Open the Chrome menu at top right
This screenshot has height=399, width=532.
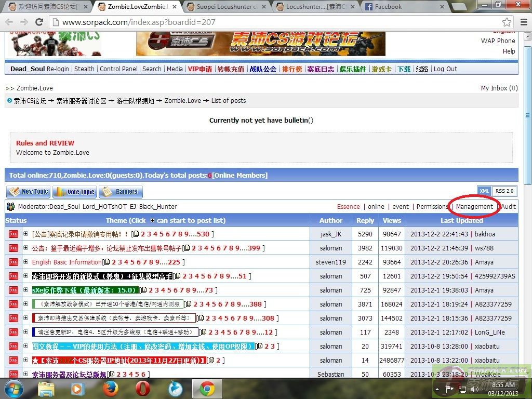525,22
